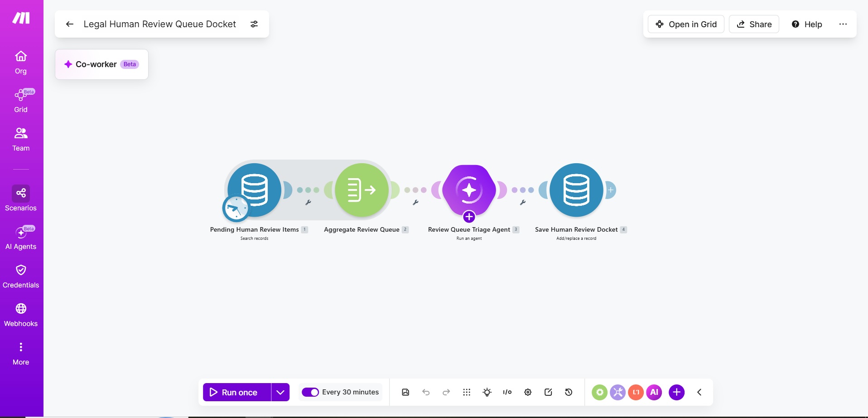Screen dimensions: 868x418
Task: Click the pink AI tools icon
Action: click(x=654, y=392)
